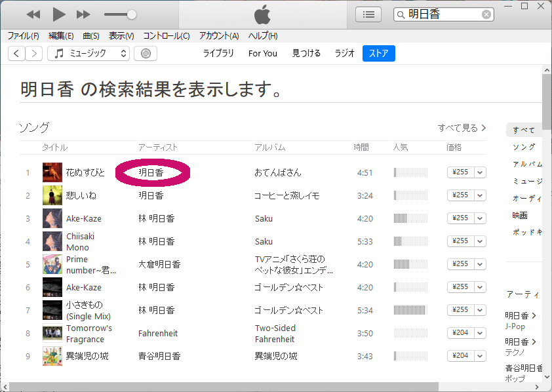Image resolution: width=552 pixels, height=392 pixels.
Task: Click the magnifier search icon
Action: point(401,15)
